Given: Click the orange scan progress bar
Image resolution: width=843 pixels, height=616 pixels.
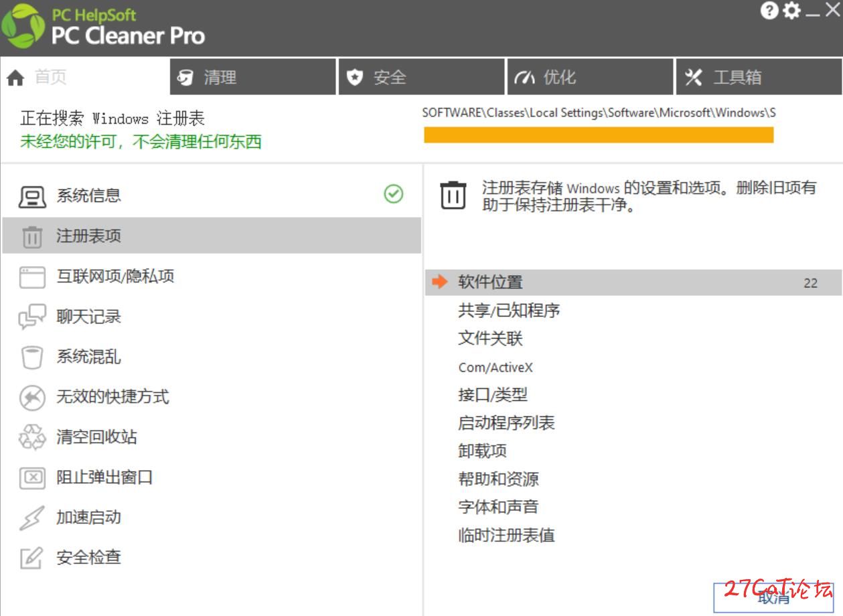Looking at the screenshot, I should pyautogui.click(x=599, y=135).
